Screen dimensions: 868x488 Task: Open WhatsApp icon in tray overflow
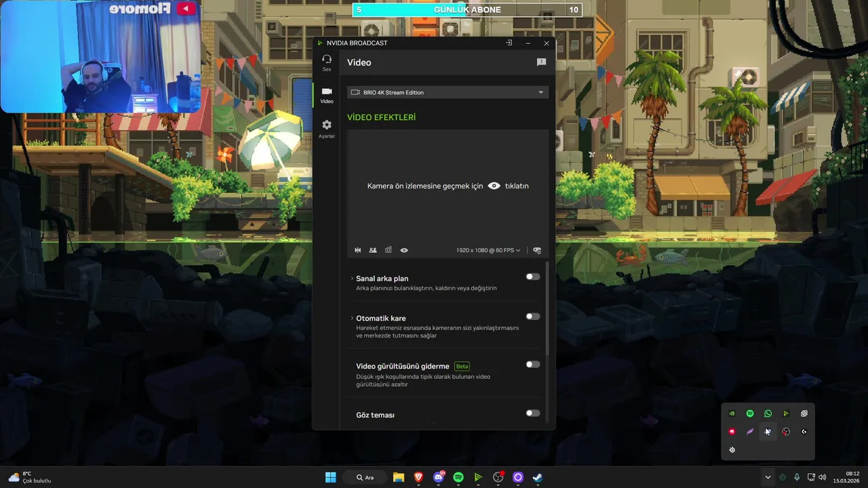(x=768, y=413)
